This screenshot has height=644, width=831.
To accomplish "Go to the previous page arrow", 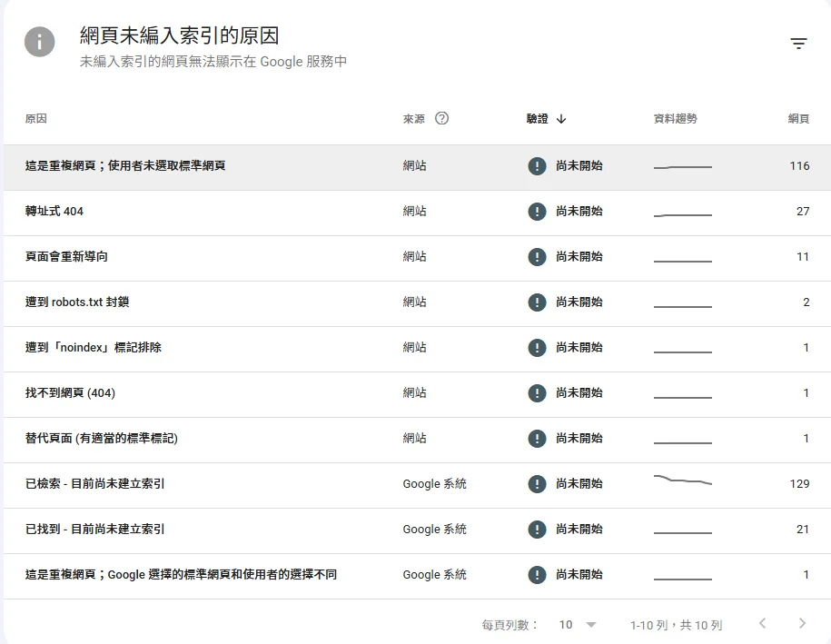I will 762,623.
